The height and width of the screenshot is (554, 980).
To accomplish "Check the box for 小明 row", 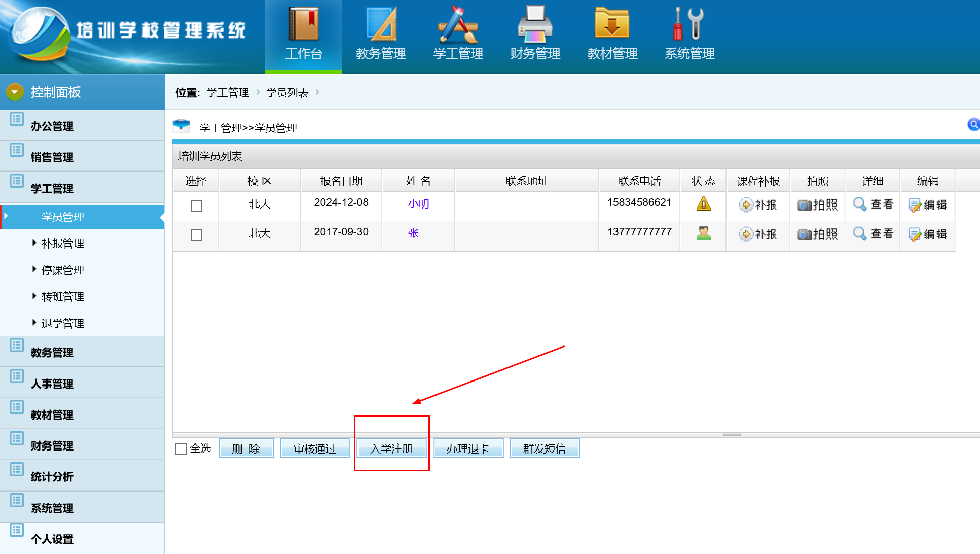I will coord(196,205).
